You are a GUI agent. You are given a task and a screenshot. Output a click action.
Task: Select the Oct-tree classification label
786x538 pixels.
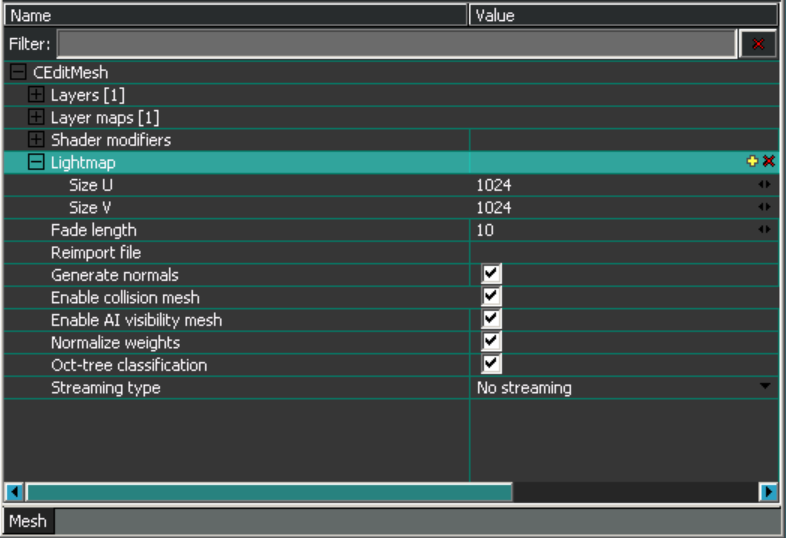pyautogui.click(x=129, y=366)
